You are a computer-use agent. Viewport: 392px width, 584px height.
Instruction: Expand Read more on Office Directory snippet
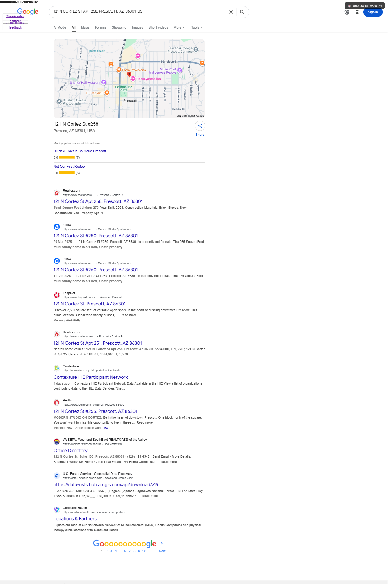click(x=169, y=462)
